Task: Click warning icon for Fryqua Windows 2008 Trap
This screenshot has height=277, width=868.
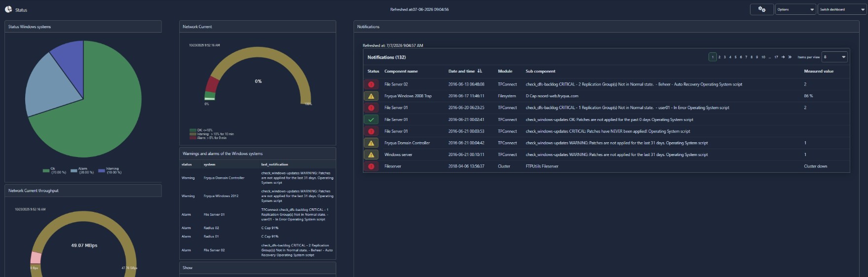Action: [x=371, y=96]
